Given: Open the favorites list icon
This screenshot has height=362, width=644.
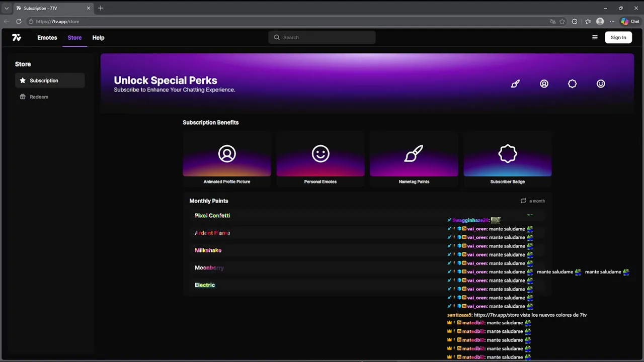Looking at the screenshot, I should point(588,22).
